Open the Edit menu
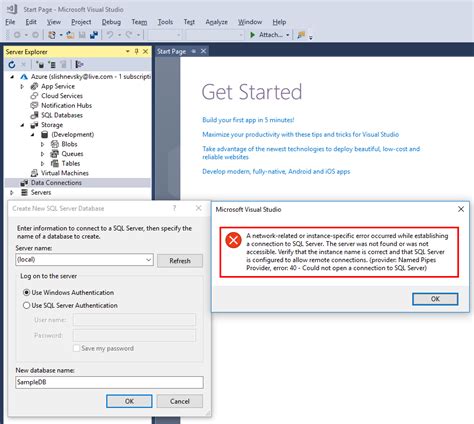Image resolution: width=474 pixels, height=424 pixels. pos(31,22)
